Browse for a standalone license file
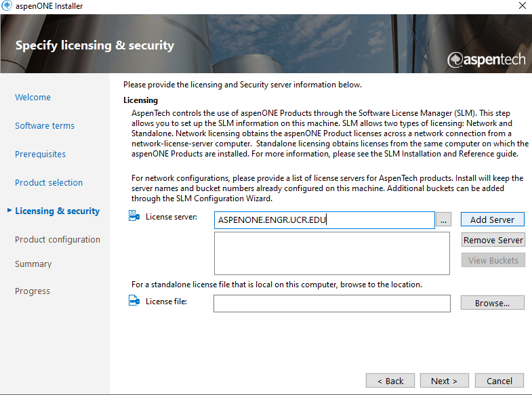The image size is (532, 395). click(492, 303)
